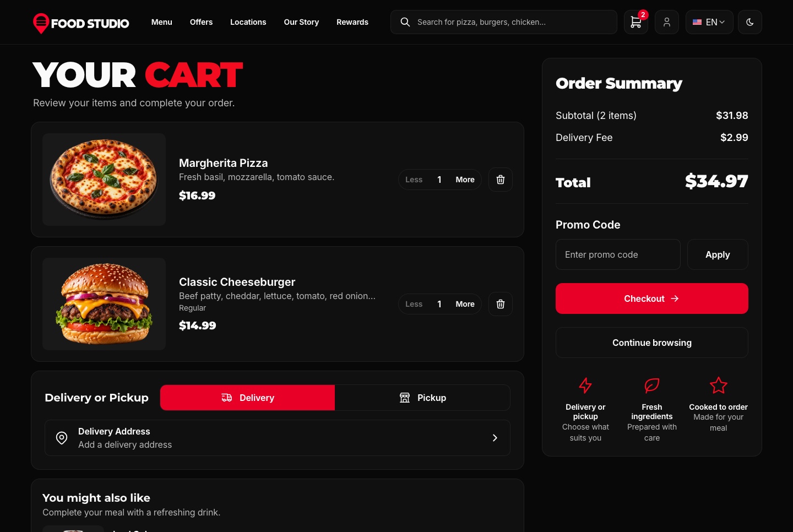Click the delivery truck icon
The width and height of the screenshot is (793, 532).
coord(227,398)
